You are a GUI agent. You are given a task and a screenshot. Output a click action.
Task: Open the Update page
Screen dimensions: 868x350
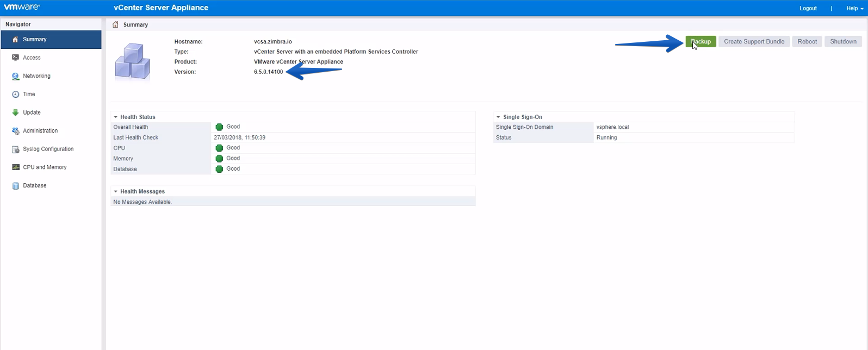pyautogui.click(x=51, y=112)
